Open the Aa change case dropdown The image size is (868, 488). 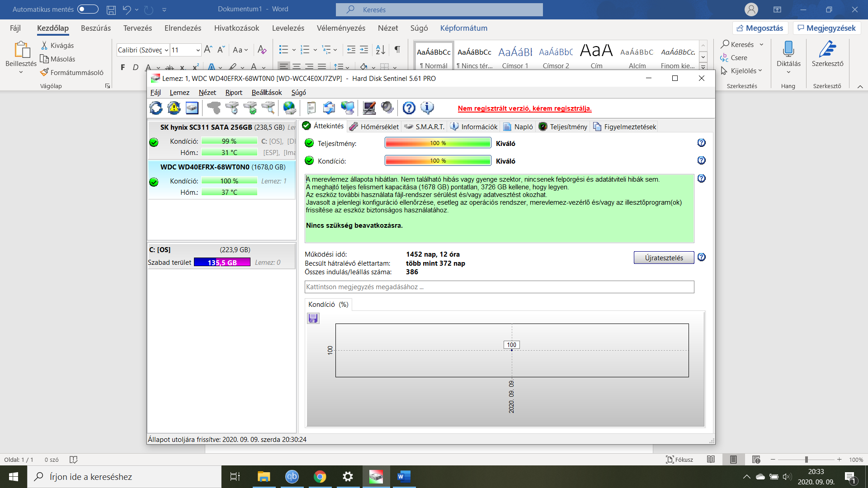(x=241, y=50)
